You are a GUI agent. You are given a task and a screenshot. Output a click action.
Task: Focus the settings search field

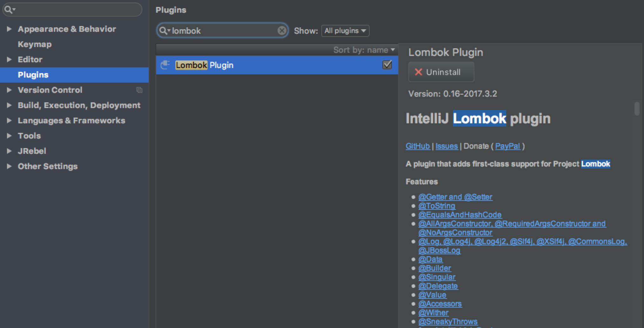(76, 10)
